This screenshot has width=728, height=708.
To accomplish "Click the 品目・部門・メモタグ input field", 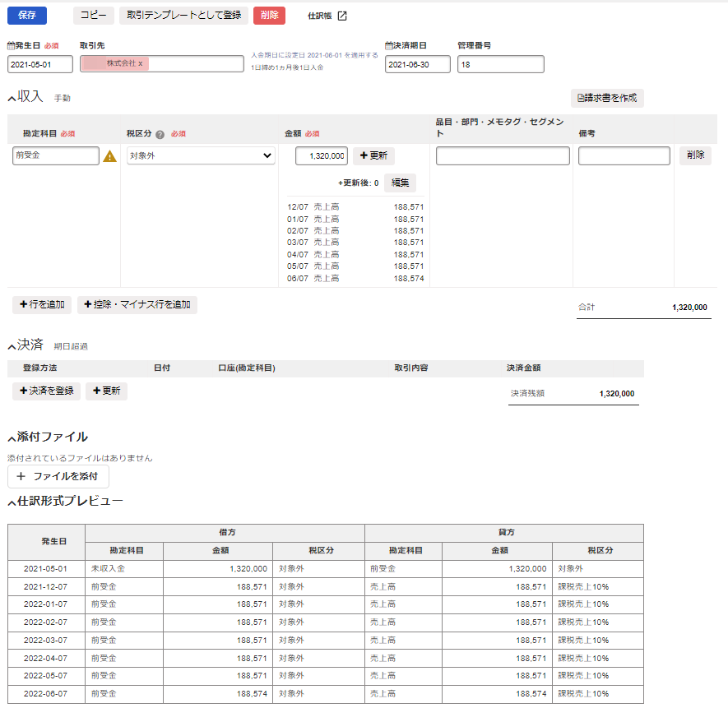I will click(503, 156).
